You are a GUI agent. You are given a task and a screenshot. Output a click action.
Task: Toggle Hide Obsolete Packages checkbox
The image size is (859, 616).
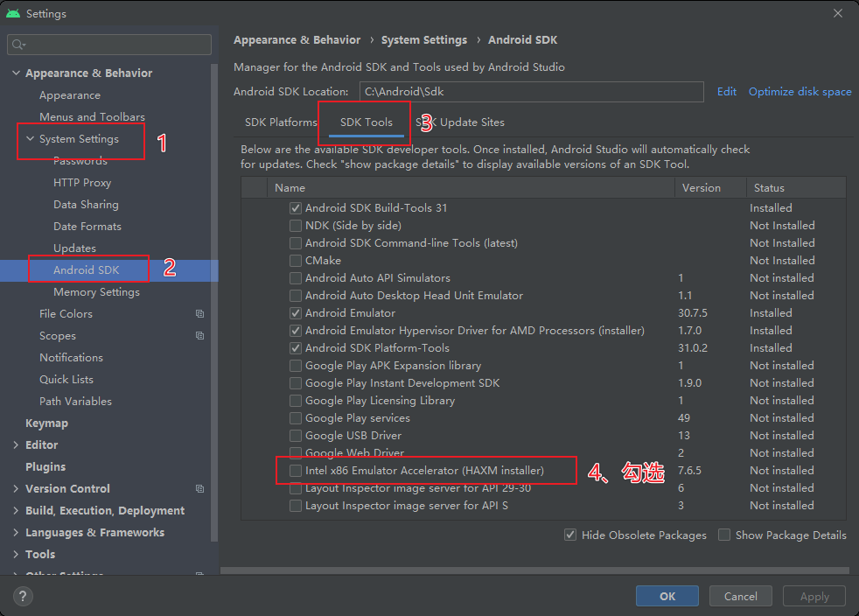tap(570, 535)
